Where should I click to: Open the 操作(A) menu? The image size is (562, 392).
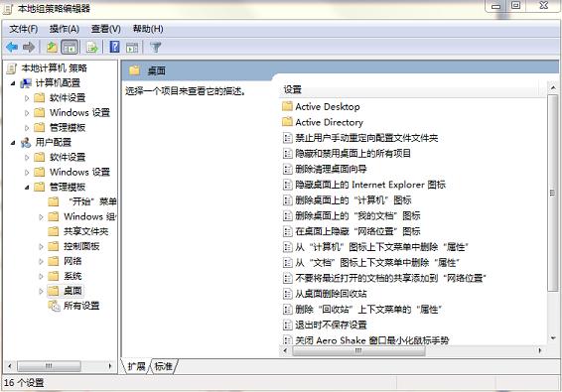(x=65, y=29)
